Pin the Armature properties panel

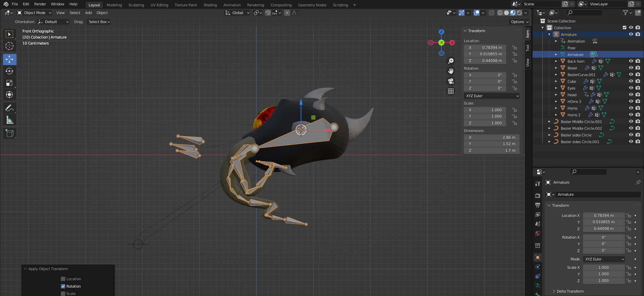pyautogui.click(x=638, y=182)
